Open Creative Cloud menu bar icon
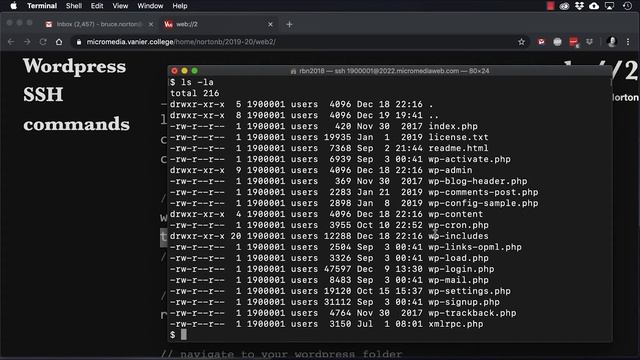This screenshot has height=360, width=640. pos(564,6)
